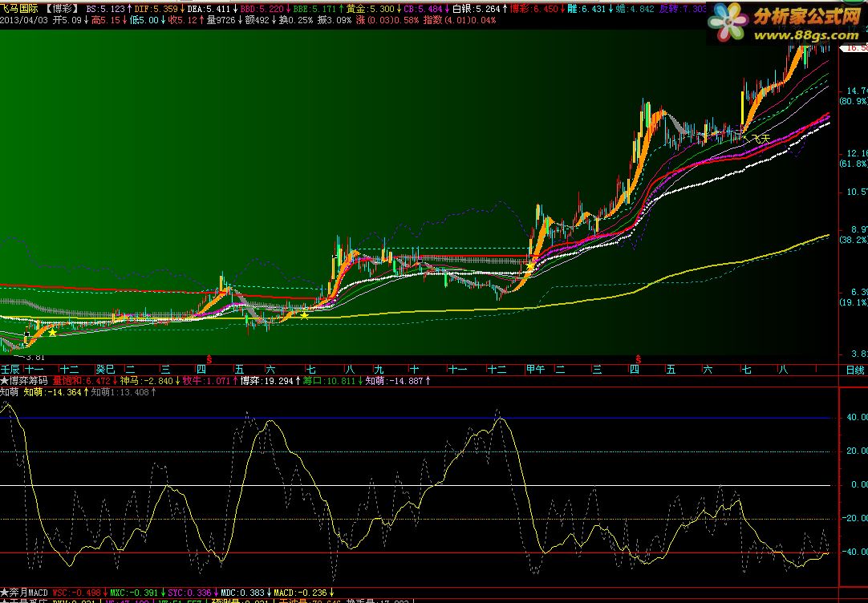Click the gray 知萌1:13.408 value
868x603 pixels.
pos(120,391)
